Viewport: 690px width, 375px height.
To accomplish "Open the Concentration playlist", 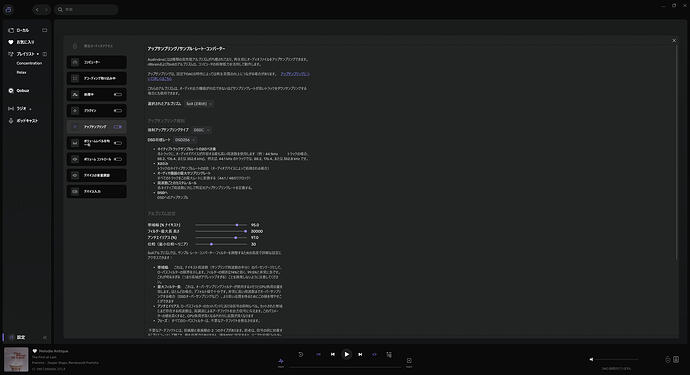I will 29,63.
